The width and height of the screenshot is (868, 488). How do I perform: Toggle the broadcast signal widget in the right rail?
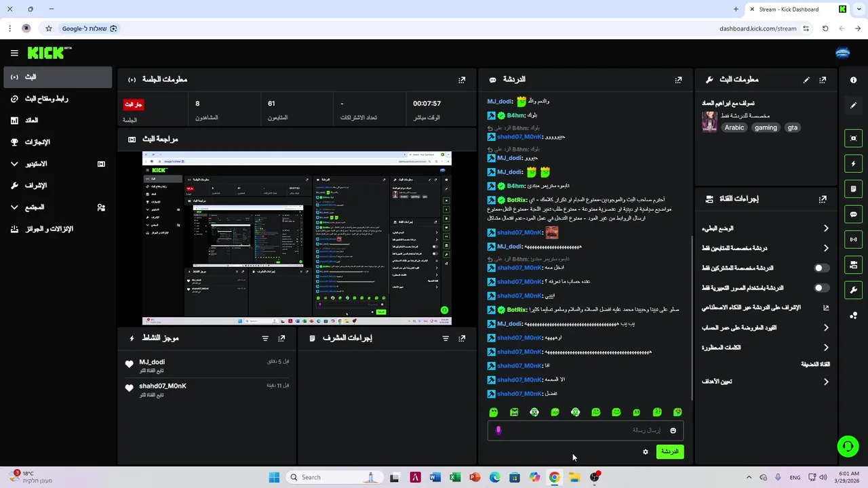(853, 239)
